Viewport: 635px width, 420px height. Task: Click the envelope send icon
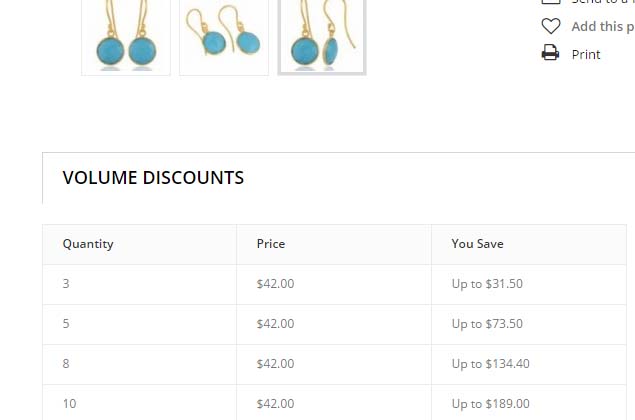pyautogui.click(x=550, y=2)
